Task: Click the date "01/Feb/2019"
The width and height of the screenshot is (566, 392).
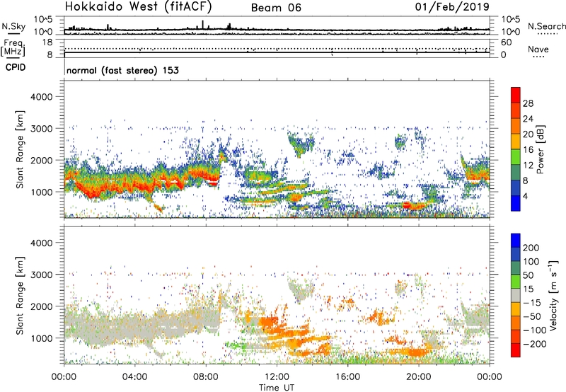Action: [x=452, y=6]
